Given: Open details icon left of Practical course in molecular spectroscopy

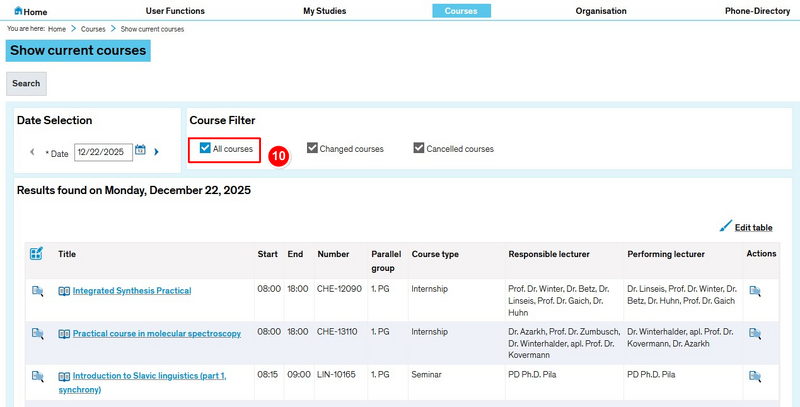Looking at the screenshot, I should coord(37,333).
